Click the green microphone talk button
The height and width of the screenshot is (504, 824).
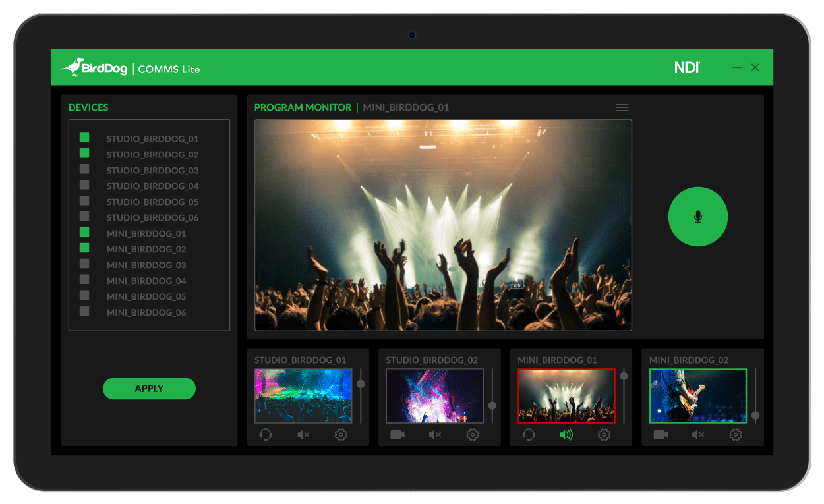(x=697, y=217)
